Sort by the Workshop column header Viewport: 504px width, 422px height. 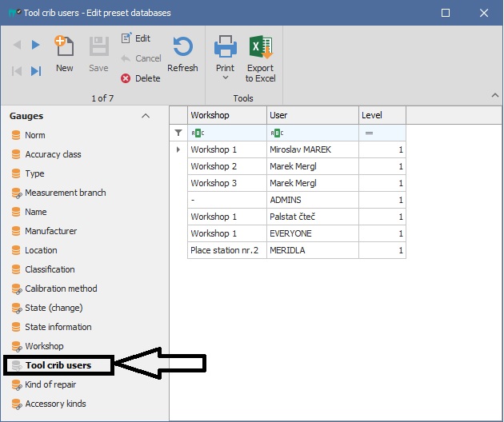click(x=227, y=115)
